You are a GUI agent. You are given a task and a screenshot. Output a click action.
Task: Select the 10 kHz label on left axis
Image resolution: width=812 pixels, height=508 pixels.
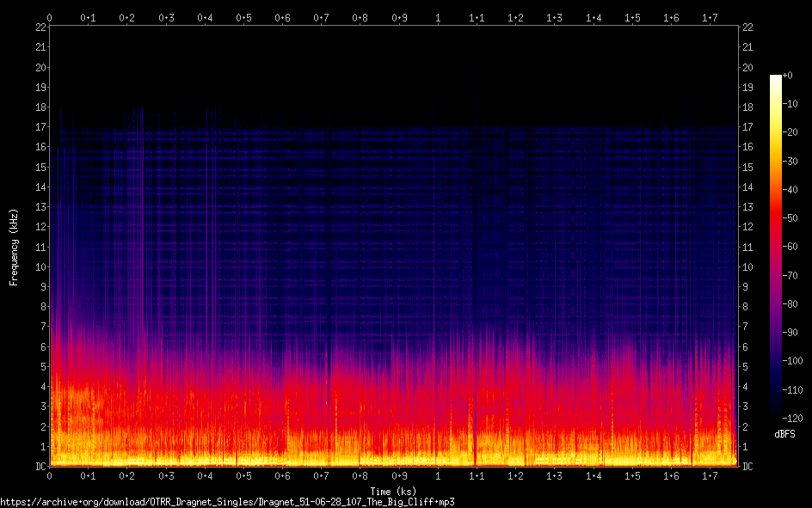[40, 267]
